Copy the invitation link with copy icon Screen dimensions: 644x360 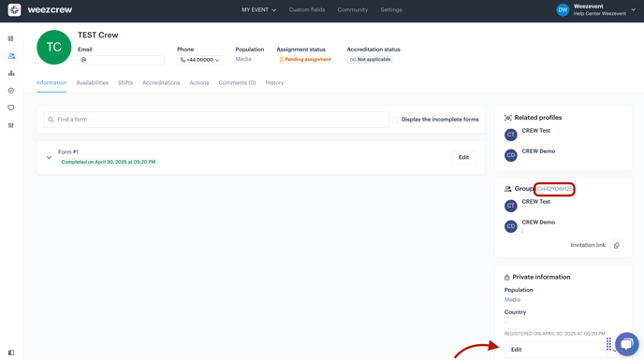pyautogui.click(x=617, y=246)
